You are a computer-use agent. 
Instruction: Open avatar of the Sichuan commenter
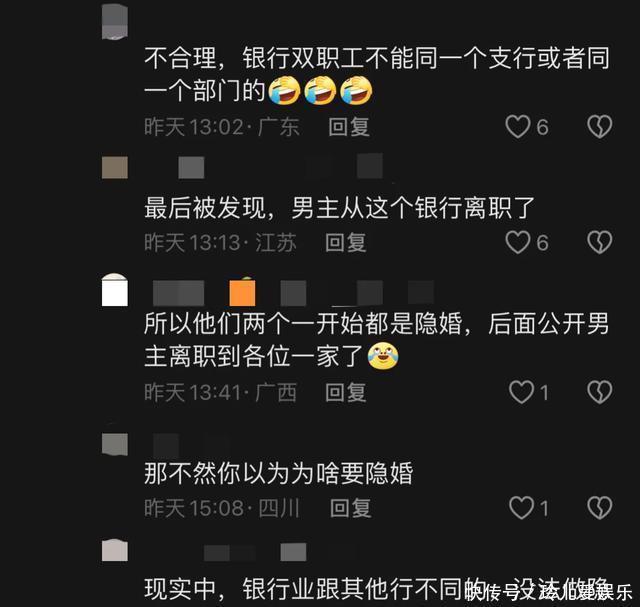(115, 444)
